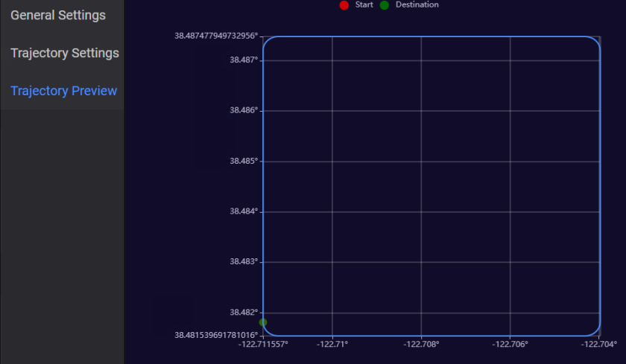This screenshot has height=364, width=626.
Task: Click the 38.484° latitude axis label
Action: pos(244,211)
